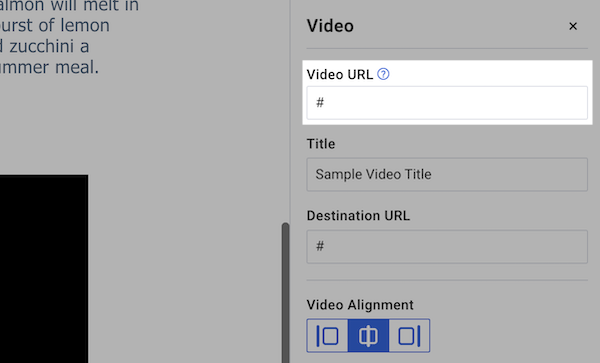Screen dimensions: 600x363
Task: Open the Video URL help icon
Action: 383,74
